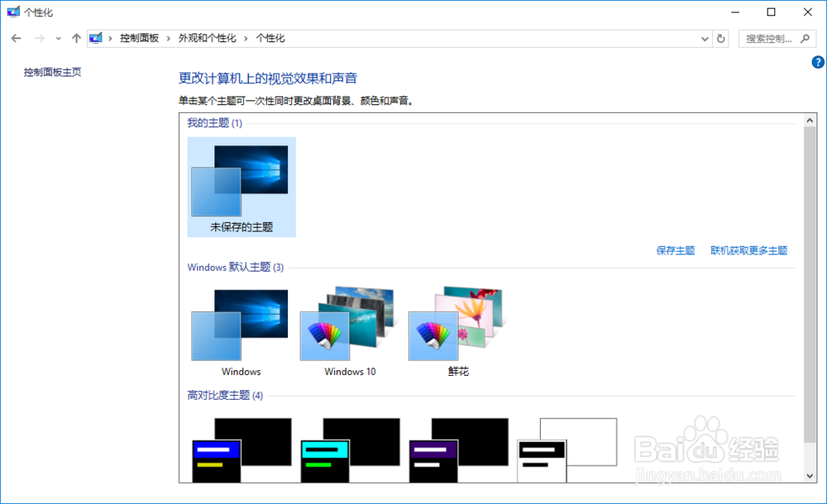This screenshot has height=504, width=827.
Task: Click scroll down arrow of theme list
Action: (x=810, y=476)
